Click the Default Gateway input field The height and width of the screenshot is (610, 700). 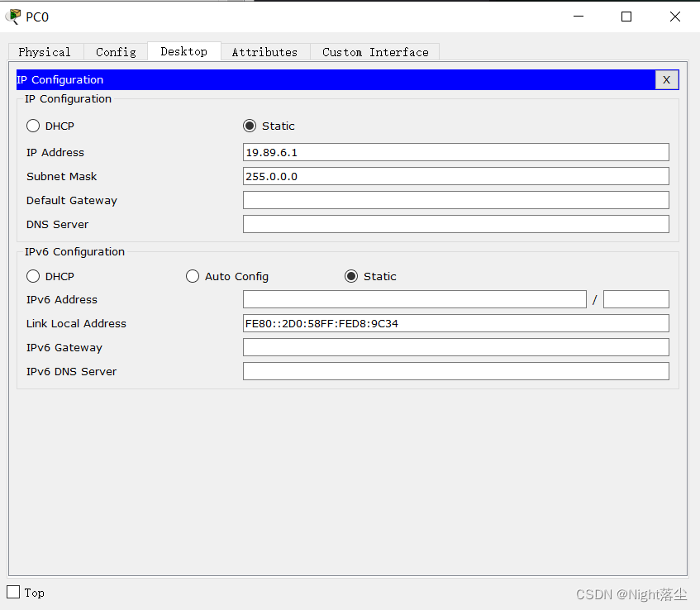click(456, 200)
